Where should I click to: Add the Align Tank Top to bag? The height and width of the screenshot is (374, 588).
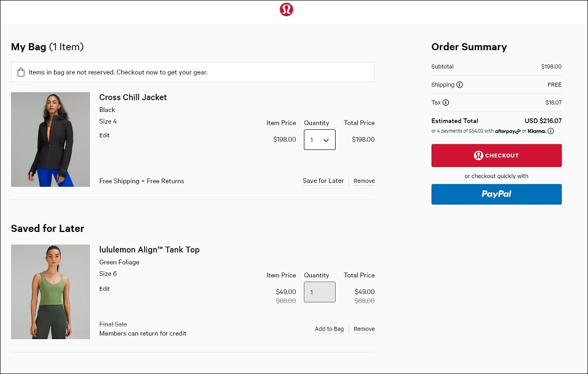pos(329,329)
